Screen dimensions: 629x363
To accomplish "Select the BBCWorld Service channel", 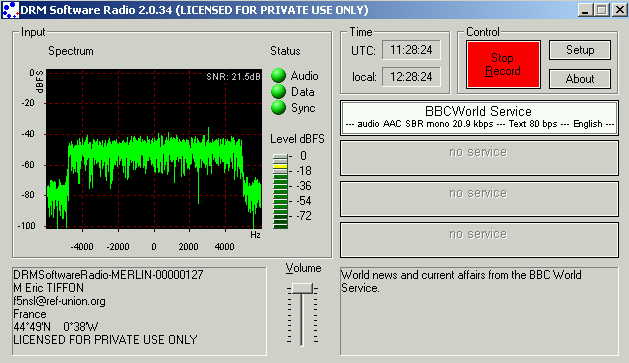I will click(x=479, y=118).
